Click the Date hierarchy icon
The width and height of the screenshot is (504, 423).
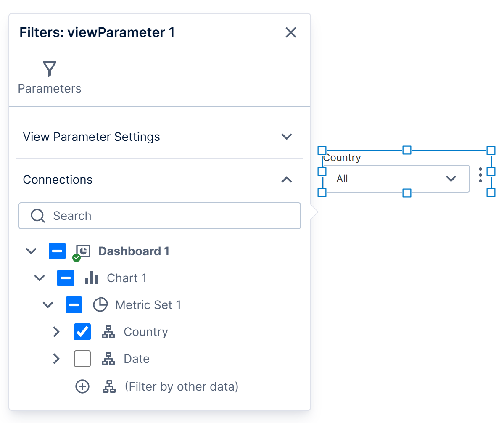[x=108, y=359]
